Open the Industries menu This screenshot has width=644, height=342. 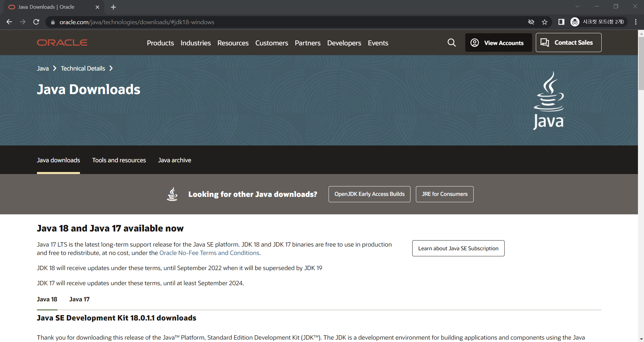[196, 43]
